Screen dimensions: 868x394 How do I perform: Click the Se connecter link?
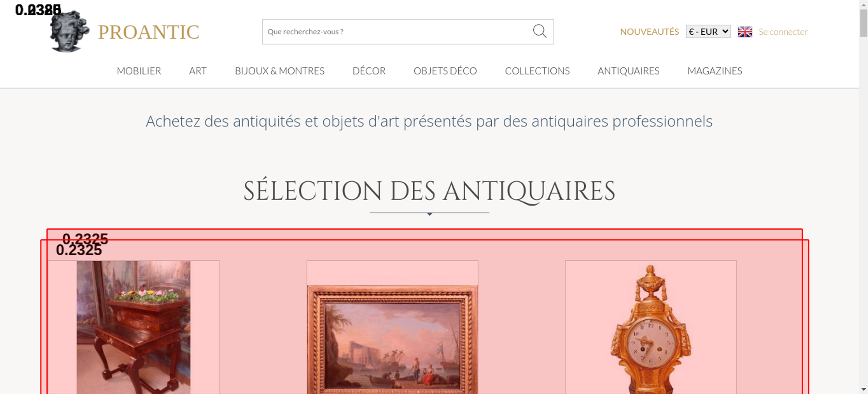click(x=783, y=32)
